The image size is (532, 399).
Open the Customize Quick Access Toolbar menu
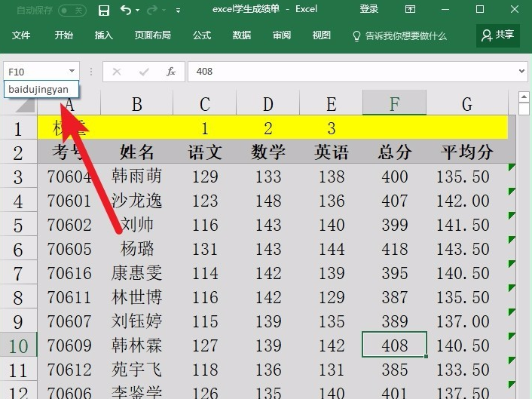coord(178,11)
